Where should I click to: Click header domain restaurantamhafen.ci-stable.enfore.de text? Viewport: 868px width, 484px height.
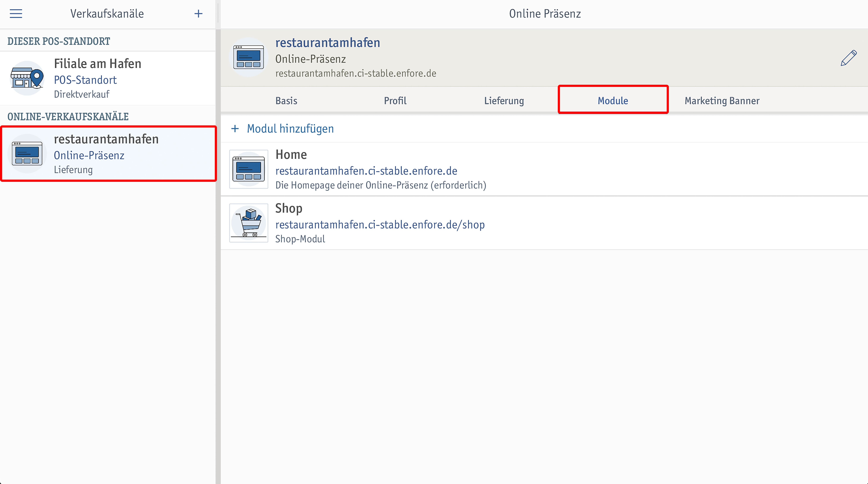click(356, 73)
